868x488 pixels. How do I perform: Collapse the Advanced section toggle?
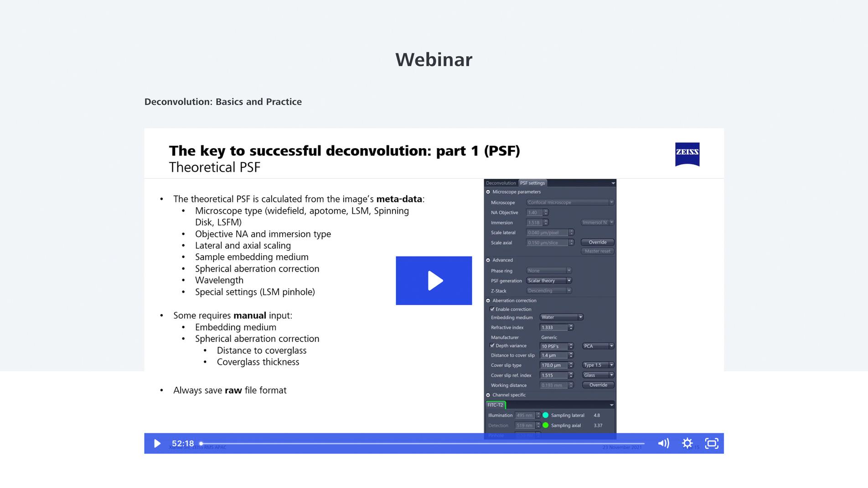488,260
